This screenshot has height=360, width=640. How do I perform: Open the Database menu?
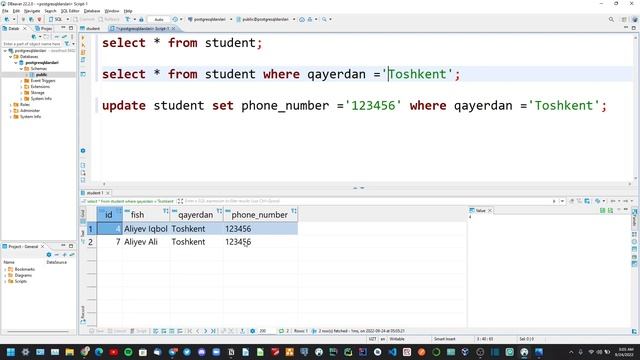click(x=92, y=11)
